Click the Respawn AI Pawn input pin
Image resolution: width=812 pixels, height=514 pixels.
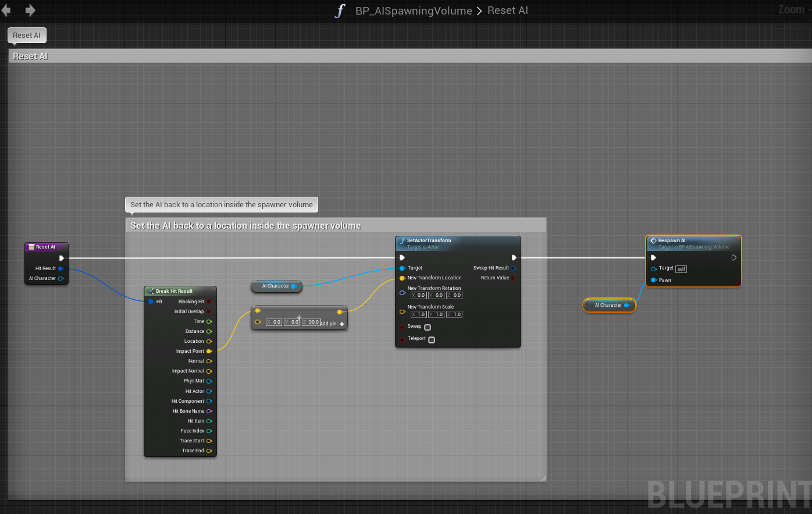(x=654, y=280)
